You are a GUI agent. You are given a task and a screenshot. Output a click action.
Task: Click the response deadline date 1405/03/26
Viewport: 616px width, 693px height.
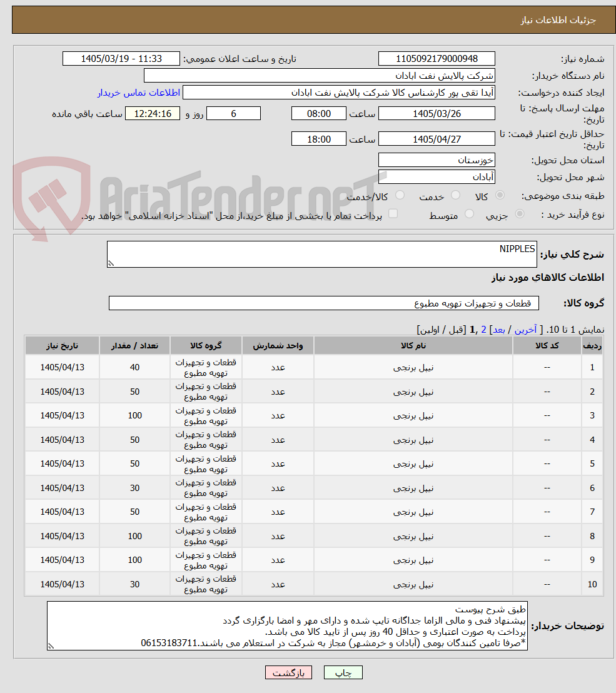point(437,114)
